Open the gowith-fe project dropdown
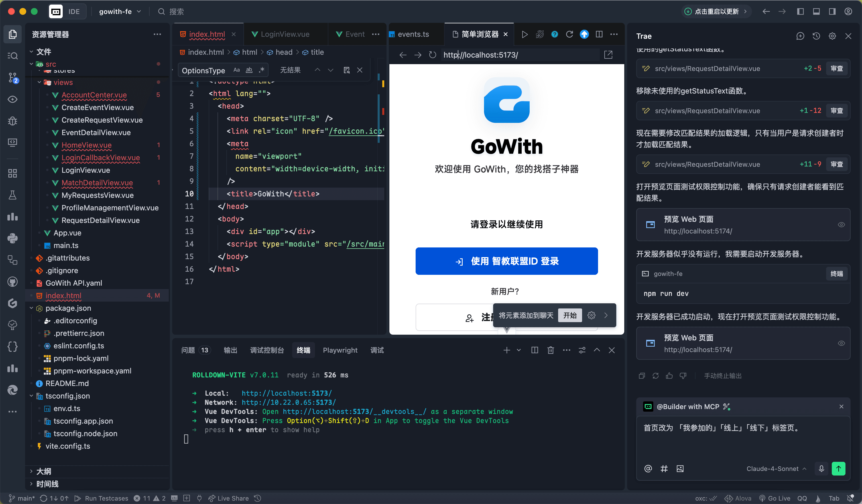Viewport: 862px width, 504px height. point(120,12)
